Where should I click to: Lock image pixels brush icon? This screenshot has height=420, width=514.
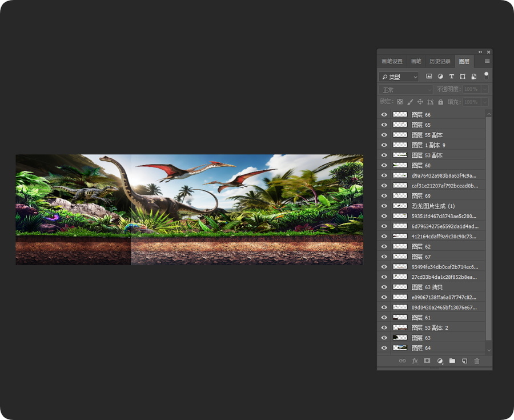click(410, 102)
